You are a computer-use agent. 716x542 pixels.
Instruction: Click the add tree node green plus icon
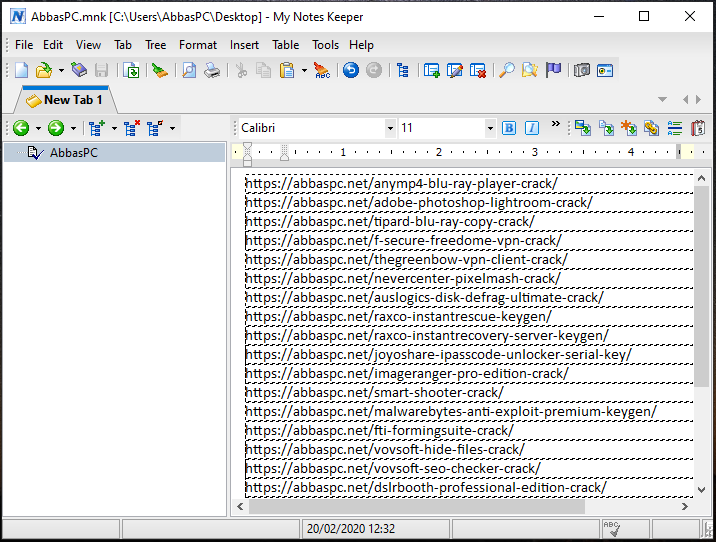(96, 128)
